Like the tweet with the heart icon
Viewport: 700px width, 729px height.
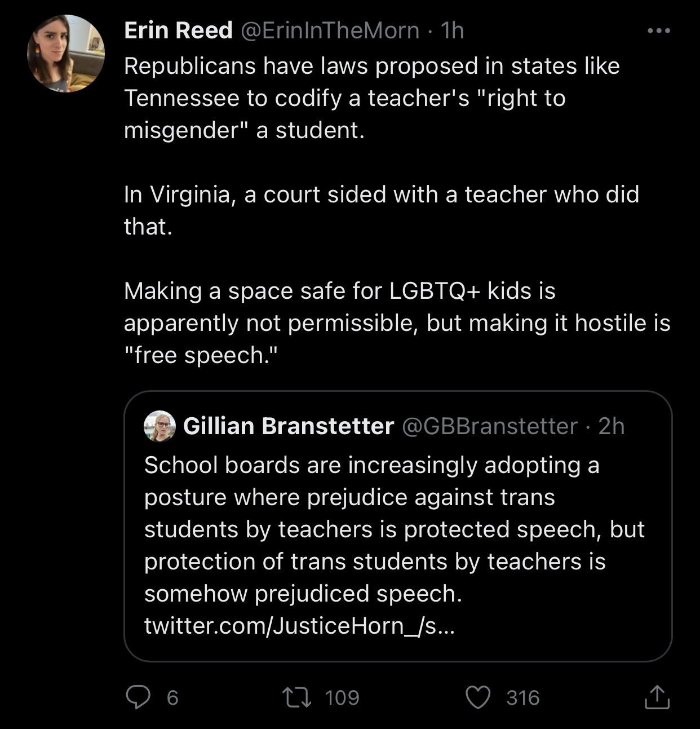(x=478, y=697)
